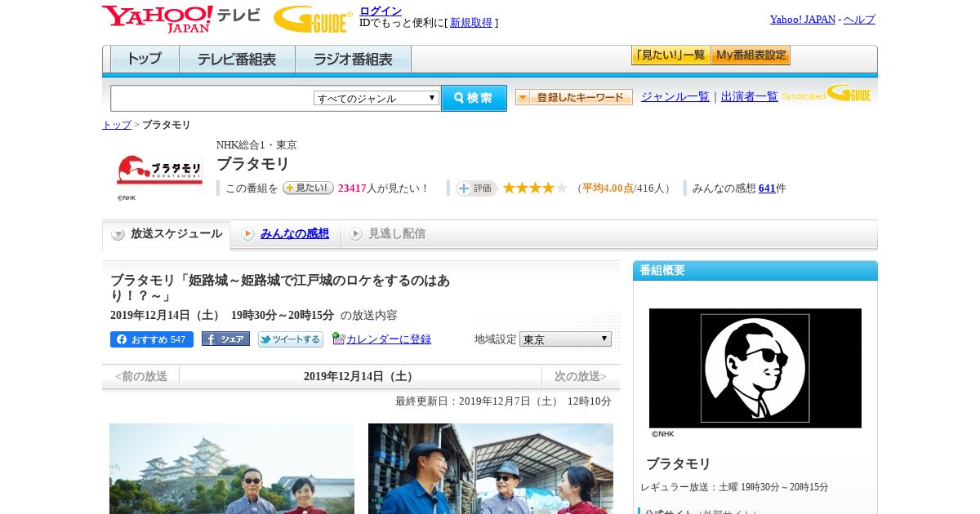The width and height of the screenshot is (980, 514).
Task: Switch to ラジオ番組表 tab
Action: (x=353, y=59)
